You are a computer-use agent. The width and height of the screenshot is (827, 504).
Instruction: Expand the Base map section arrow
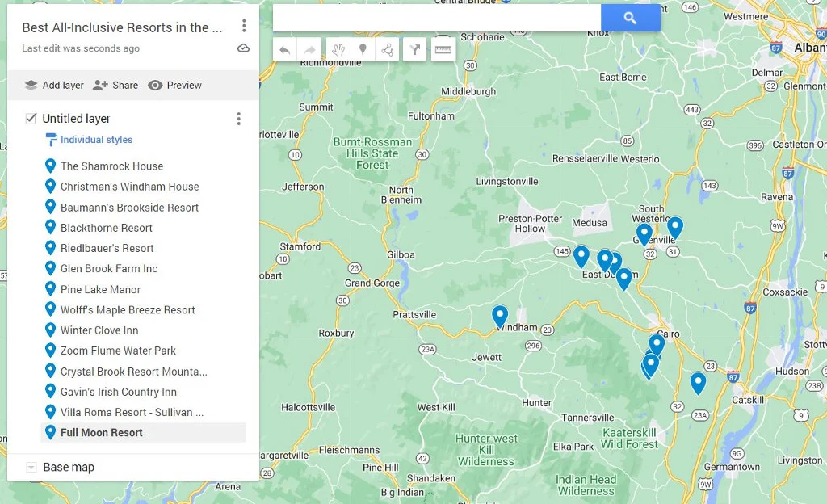(x=31, y=467)
